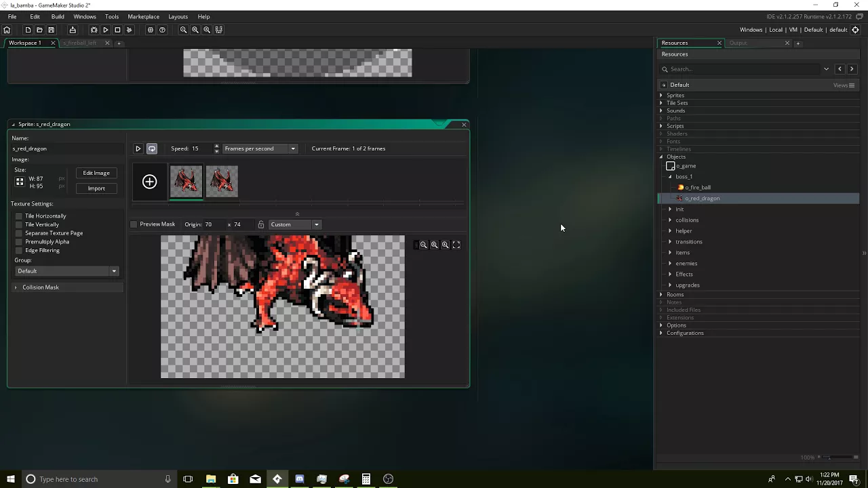Image resolution: width=868 pixels, height=488 pixels.
Task: Select o_fire_ball object in tree
Action: [x=698, y=188]
